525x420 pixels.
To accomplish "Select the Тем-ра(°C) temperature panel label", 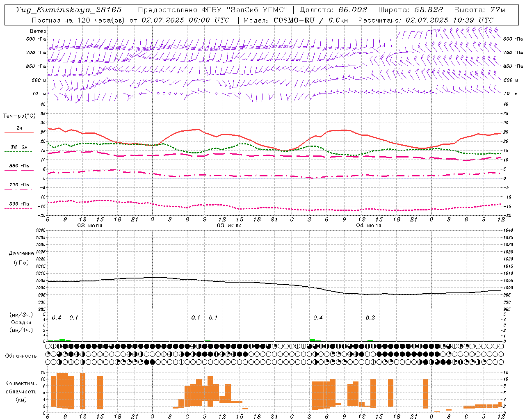I will click(x=19, y=116).
